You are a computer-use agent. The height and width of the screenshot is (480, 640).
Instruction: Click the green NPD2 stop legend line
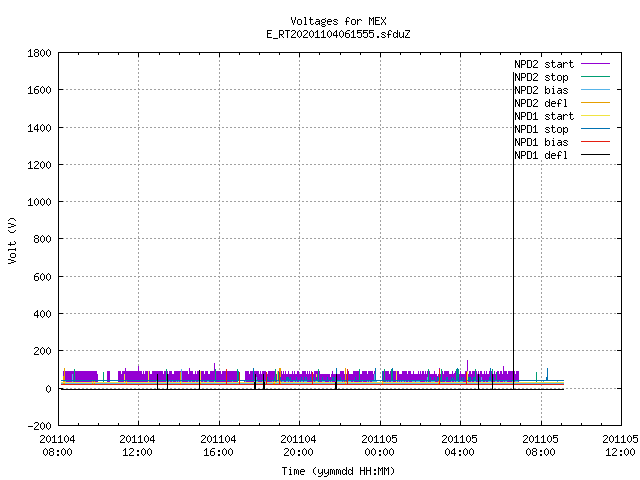click(x=595, y=77)
